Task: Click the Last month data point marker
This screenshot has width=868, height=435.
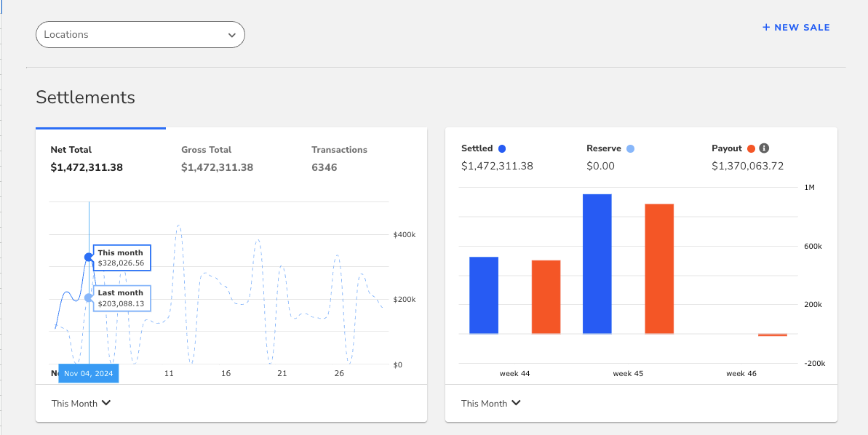Action: click(x=89, y=298)
